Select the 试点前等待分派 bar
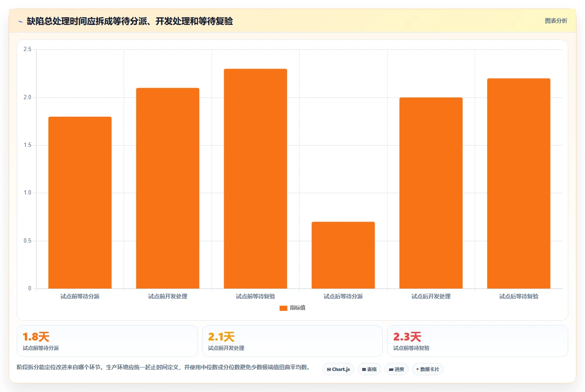Viewport: 585px width, 392px height. pos(80,203)
